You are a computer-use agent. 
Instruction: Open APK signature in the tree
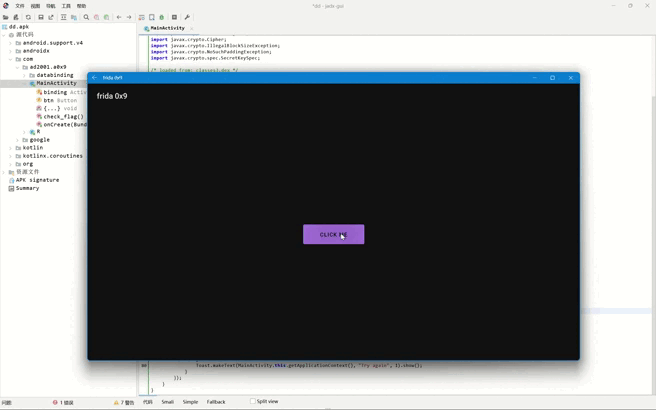37,180
